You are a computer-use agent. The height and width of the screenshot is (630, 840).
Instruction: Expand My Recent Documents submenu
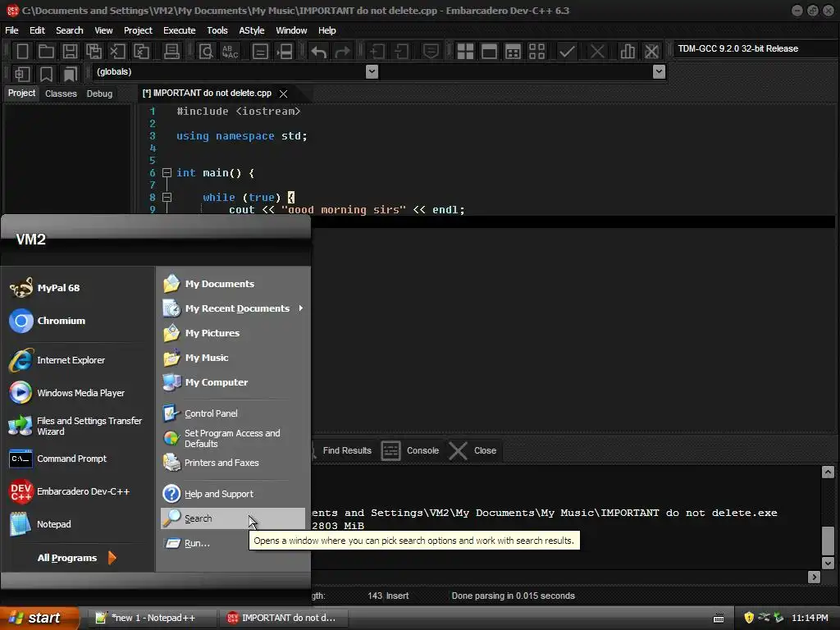coord(234,308)
